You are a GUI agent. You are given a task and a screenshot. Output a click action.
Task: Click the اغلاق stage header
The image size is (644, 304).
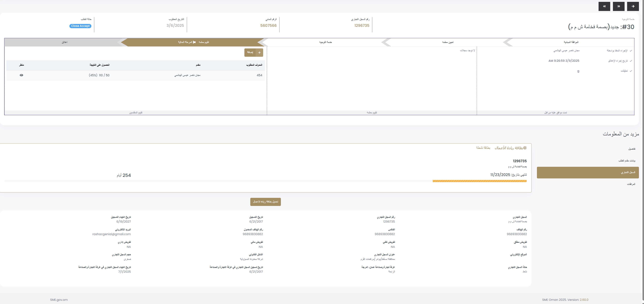(x=65, y=42)
